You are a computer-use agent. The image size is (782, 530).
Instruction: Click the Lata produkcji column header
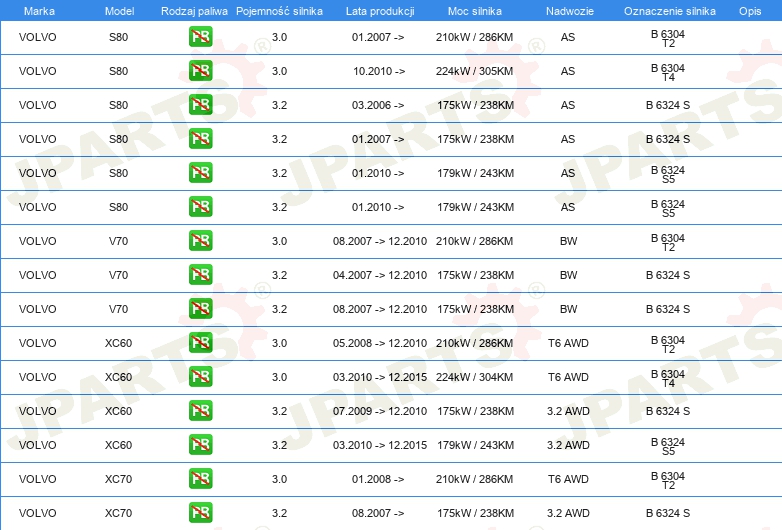coord(380,11)
